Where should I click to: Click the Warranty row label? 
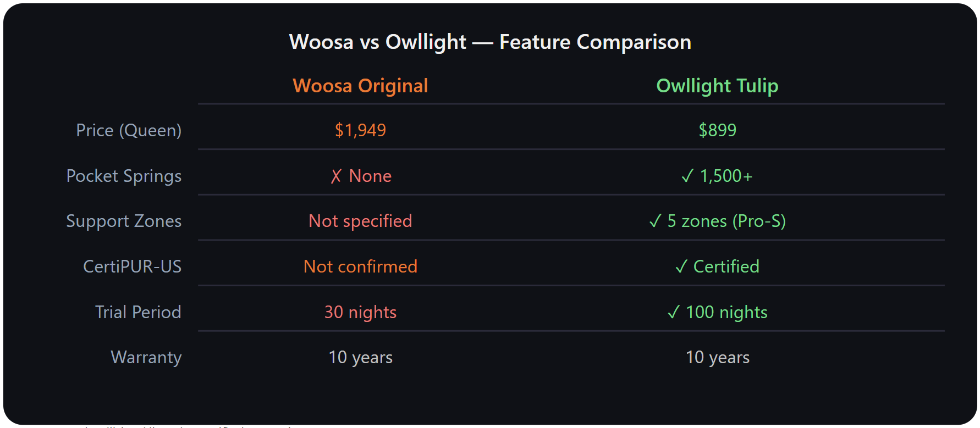coord(146,358)
